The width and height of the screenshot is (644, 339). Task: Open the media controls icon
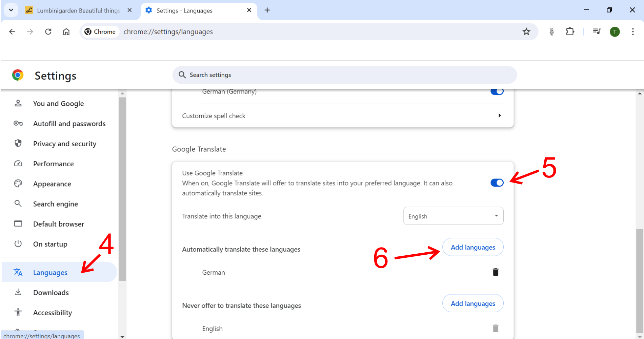click(x=597, y=32)
